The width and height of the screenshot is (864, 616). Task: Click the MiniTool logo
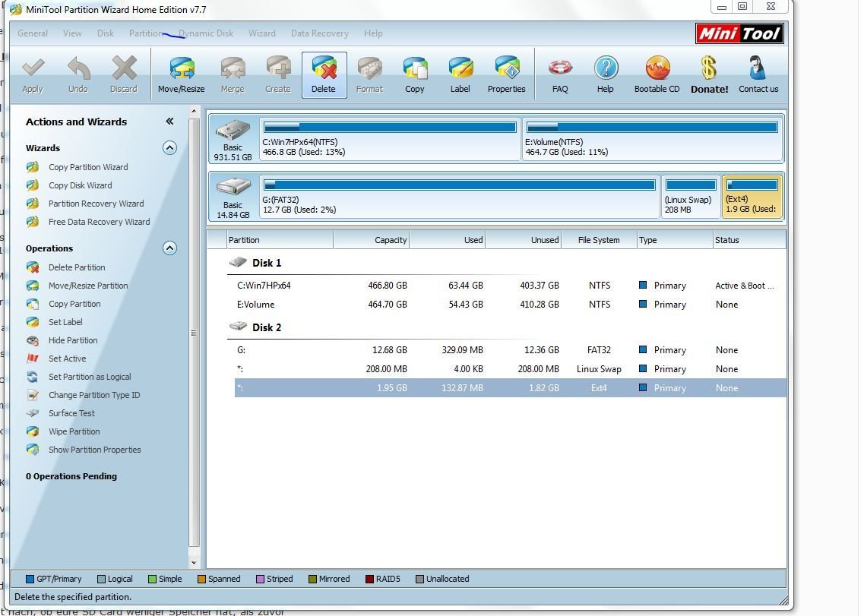(739, 33)
